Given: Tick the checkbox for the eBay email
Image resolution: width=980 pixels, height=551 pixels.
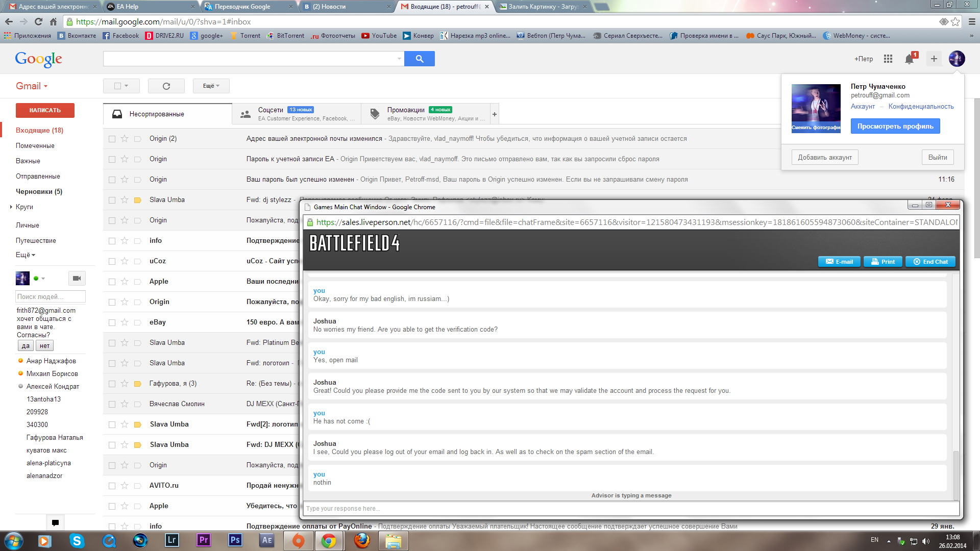Looking at the screenshot, I should coord(112,322).
